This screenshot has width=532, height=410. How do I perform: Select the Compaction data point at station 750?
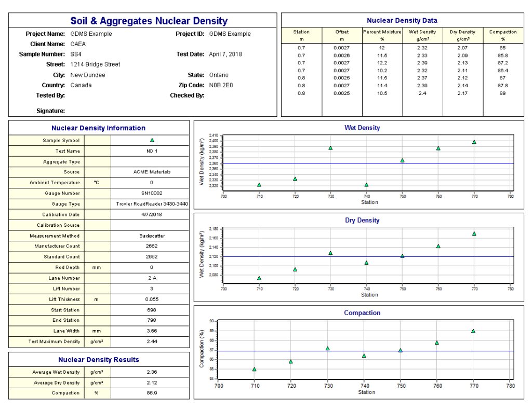click(401, 350)
